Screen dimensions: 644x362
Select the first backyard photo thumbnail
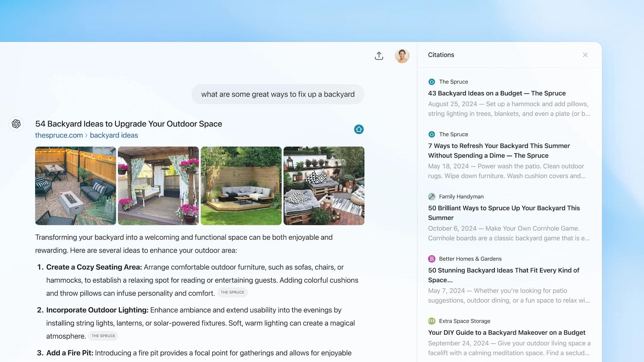[x=75, y=186]
